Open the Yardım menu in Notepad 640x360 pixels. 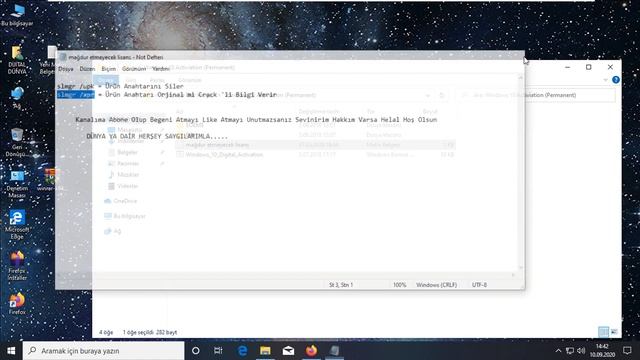coord(161,69)
